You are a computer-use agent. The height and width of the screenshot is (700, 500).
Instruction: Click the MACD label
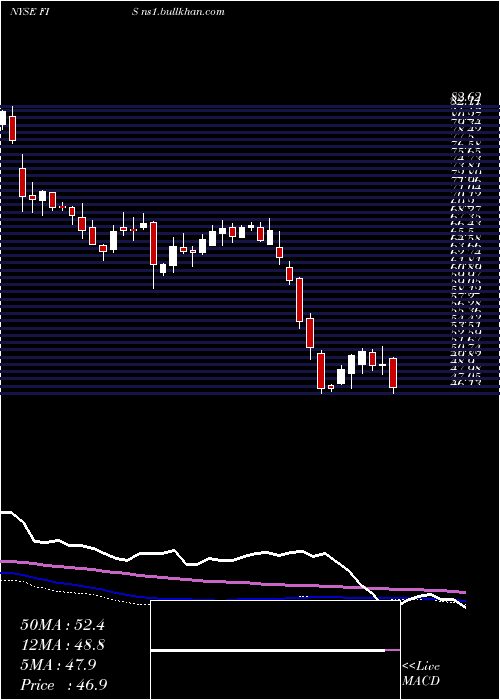click(421, 681)
